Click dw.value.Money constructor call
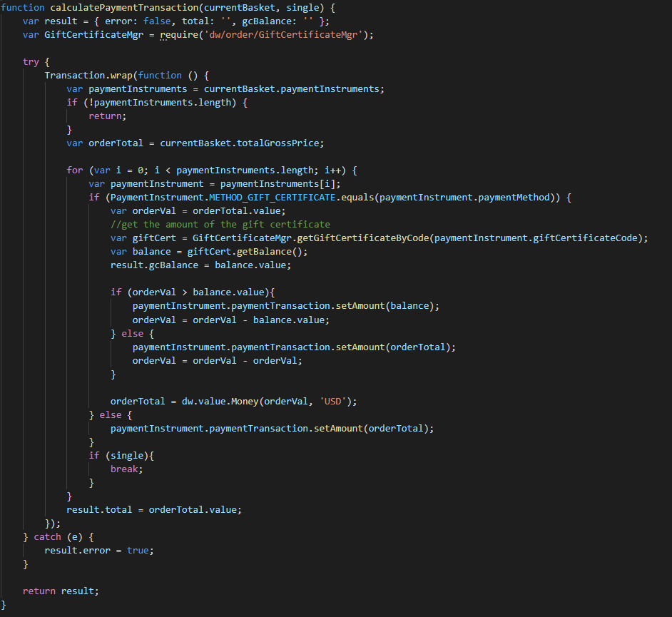 point(220,402)
